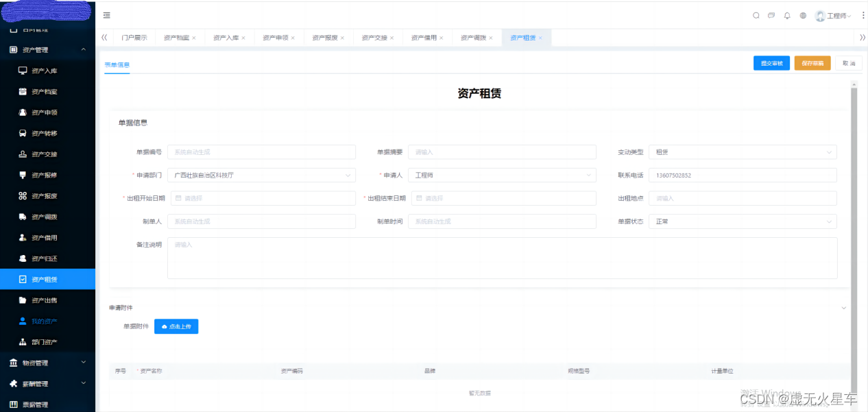Click the monitor icon beside 资产入库
This screenshot has height=412, width=868.
click(23, 71)
